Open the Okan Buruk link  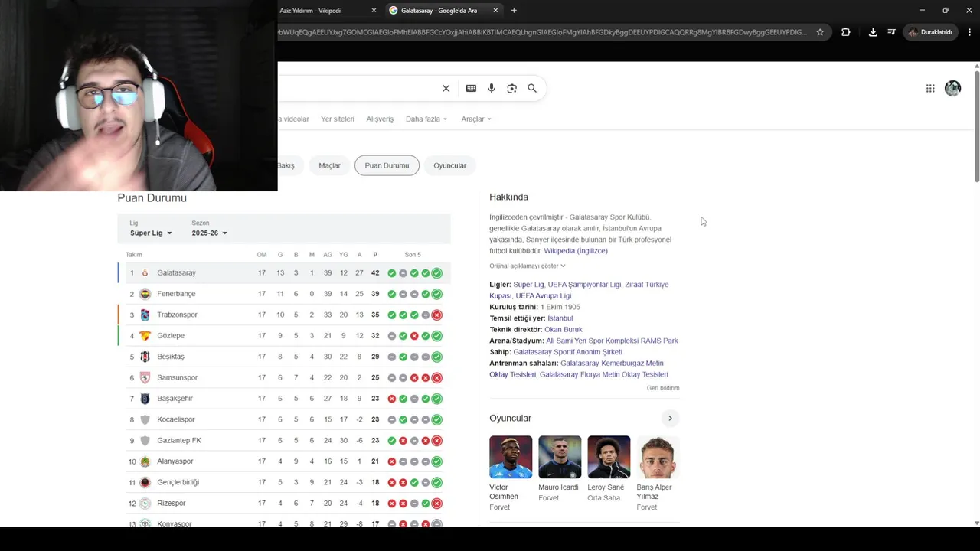click(563, 329)
